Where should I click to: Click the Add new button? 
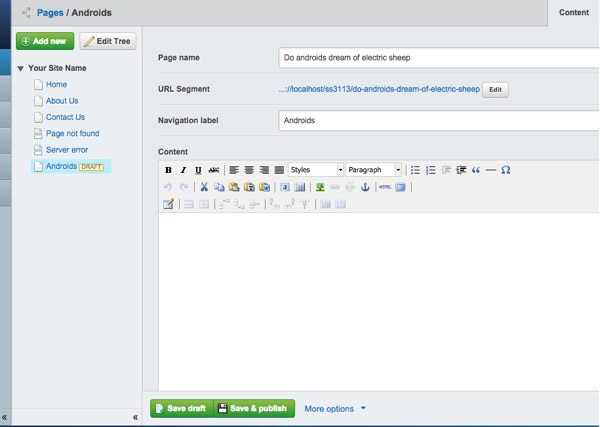(44, 41)
